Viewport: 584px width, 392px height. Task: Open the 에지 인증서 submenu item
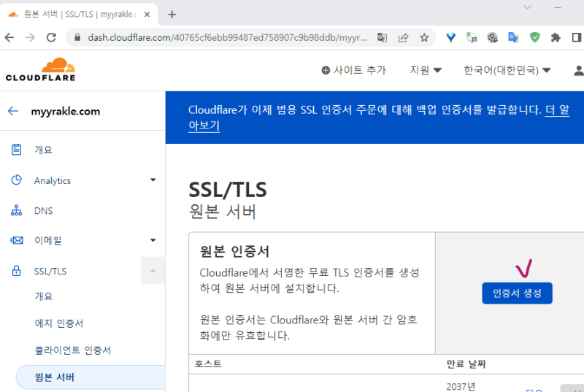click(59, 323)
